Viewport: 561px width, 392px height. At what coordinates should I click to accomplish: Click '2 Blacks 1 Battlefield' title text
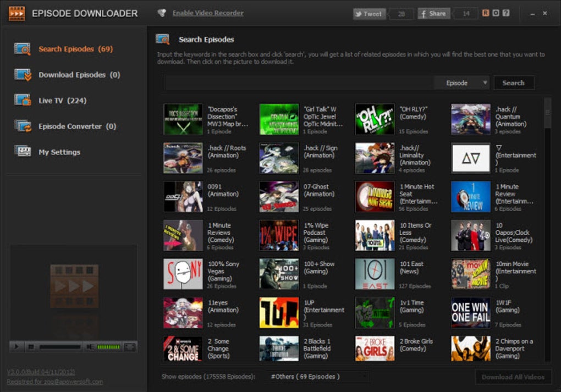tap(317, 349)
